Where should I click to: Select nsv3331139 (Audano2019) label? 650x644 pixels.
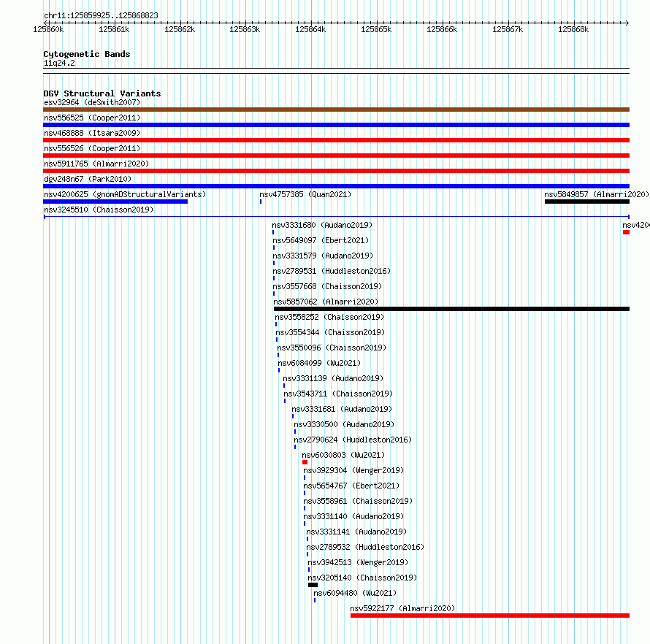pyautogui.click(x=333, y=378)
